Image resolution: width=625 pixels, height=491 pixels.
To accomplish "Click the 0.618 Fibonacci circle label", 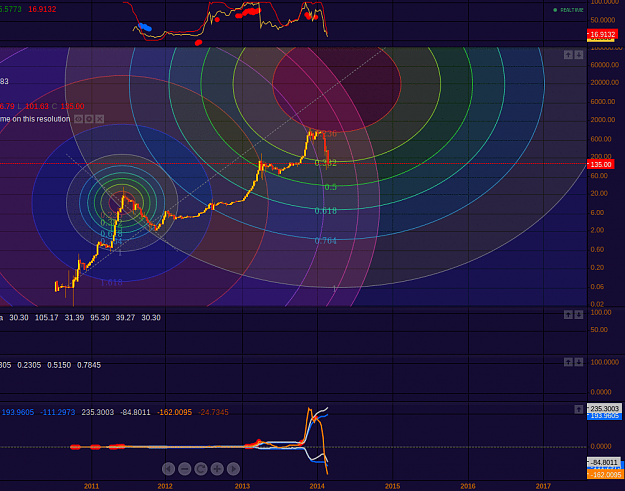I will pyautogui.click(x=326, y=210).
